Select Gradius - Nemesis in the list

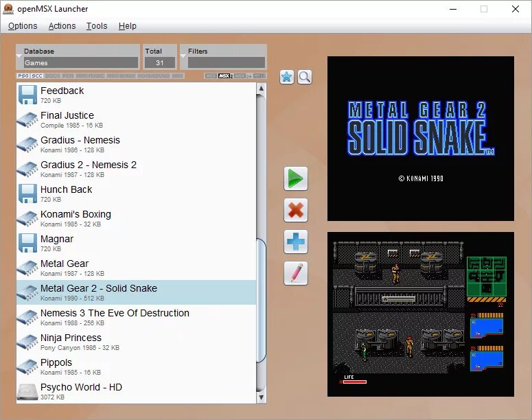(137, 144)
